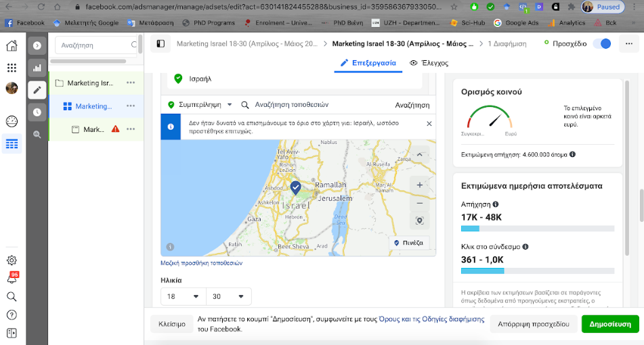Click the map locate target icon
The image size is (644, 345).
click(x=419, y=221)
